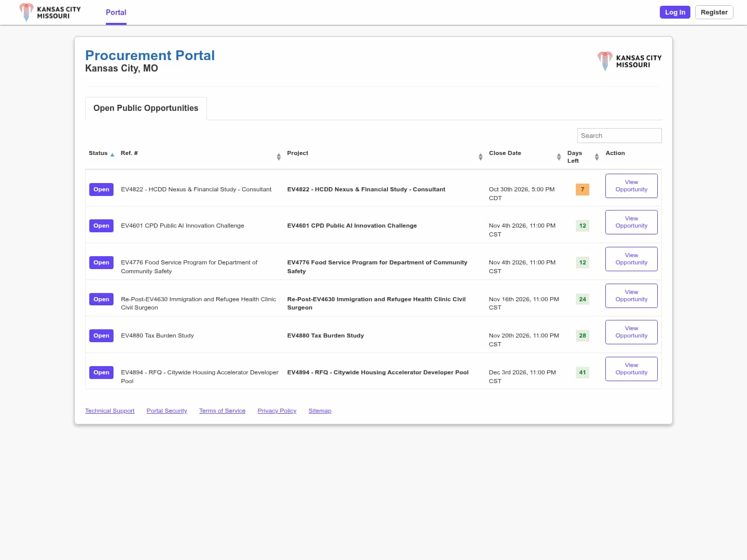This screenshot has width=747, height=560.
Task: Open the Privacy Policy link
Action: tap(277, 411)
